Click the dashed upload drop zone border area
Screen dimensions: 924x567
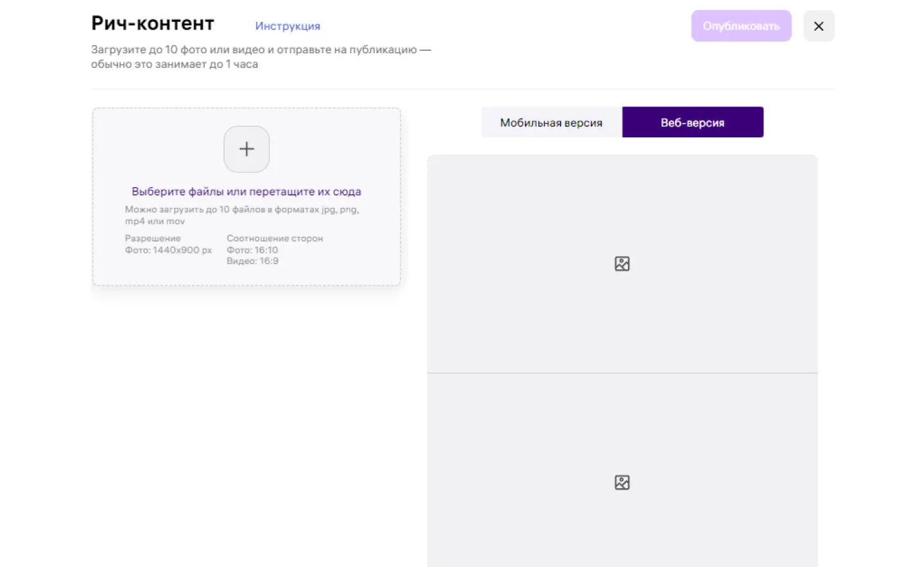[246, 196]
